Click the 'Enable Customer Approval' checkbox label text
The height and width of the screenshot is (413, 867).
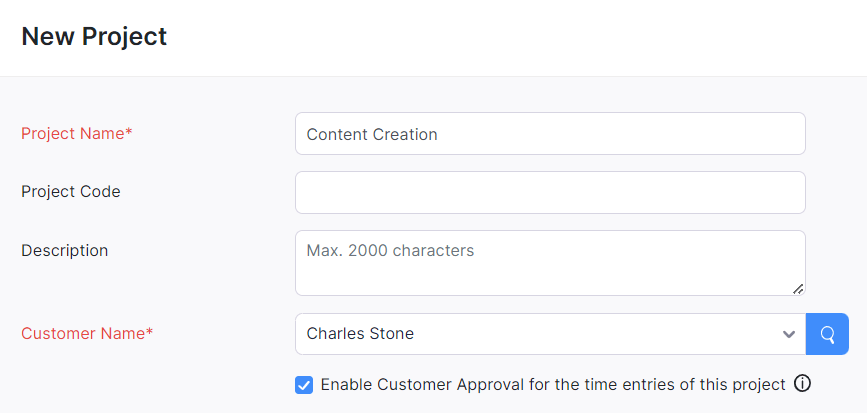(x=553, y=384)
